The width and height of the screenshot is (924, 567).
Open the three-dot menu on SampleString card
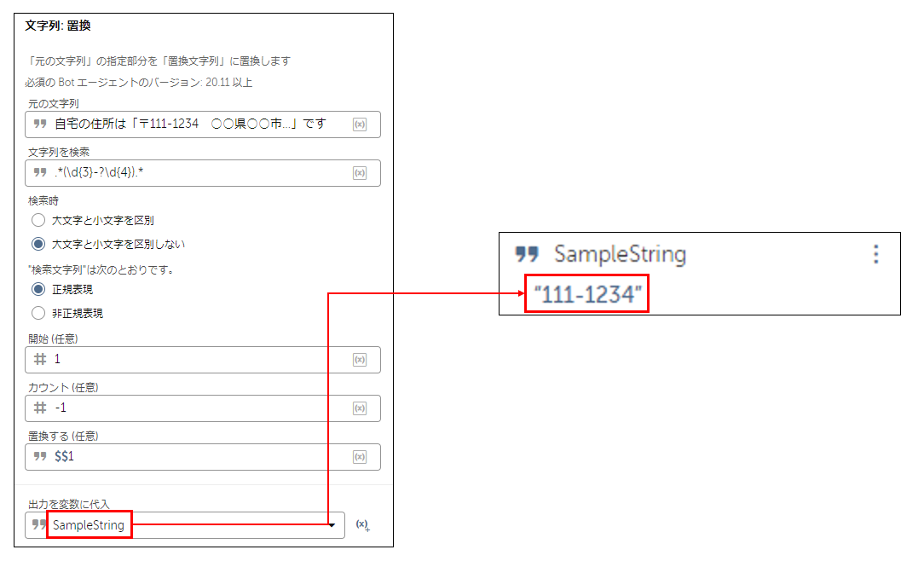[876, 254]
